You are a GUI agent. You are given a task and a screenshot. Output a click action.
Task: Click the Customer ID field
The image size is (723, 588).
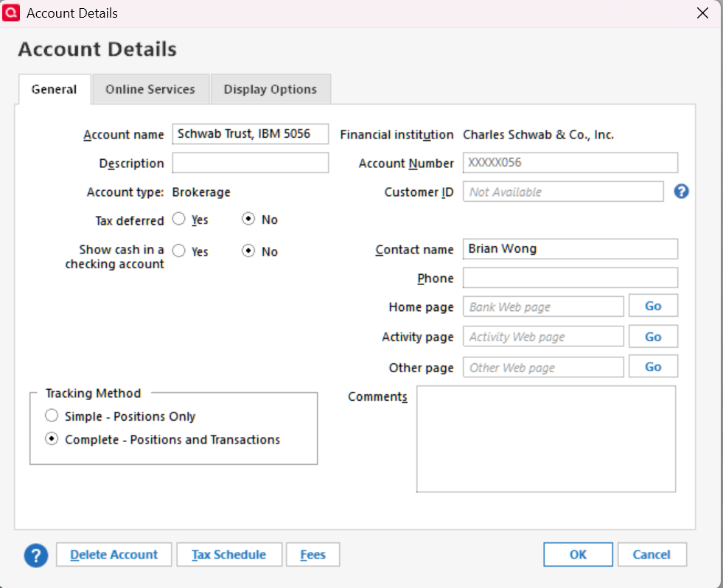click(563, 192)
